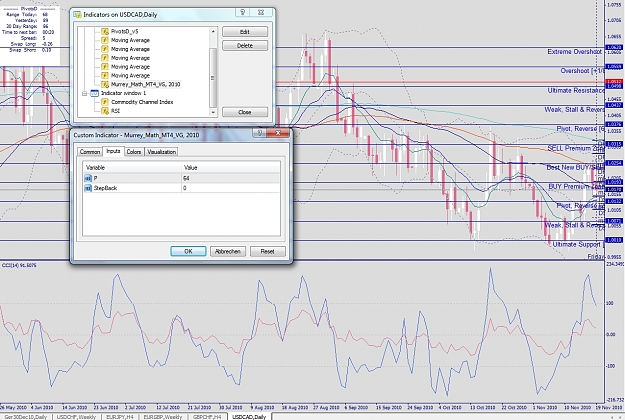The height and width of the screenshot is (420, 625).
Task: Open the EURJPY,H4 chart tab
Action: pos(120,417)
